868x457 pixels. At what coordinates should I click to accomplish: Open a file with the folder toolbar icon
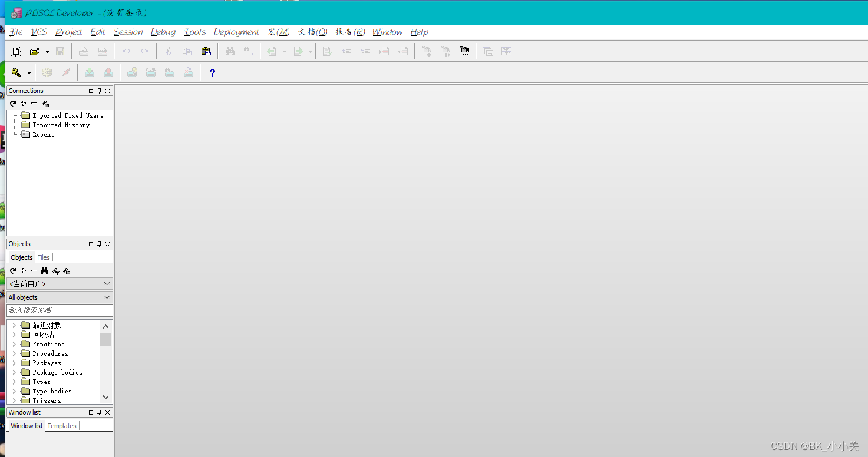pyautogui.click(x=35, y=51)
